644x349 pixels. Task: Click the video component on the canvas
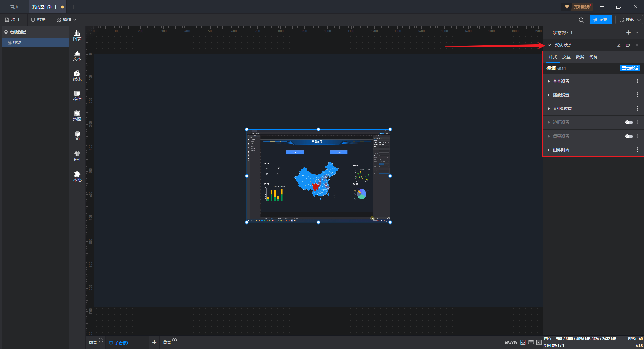[318, 176]
